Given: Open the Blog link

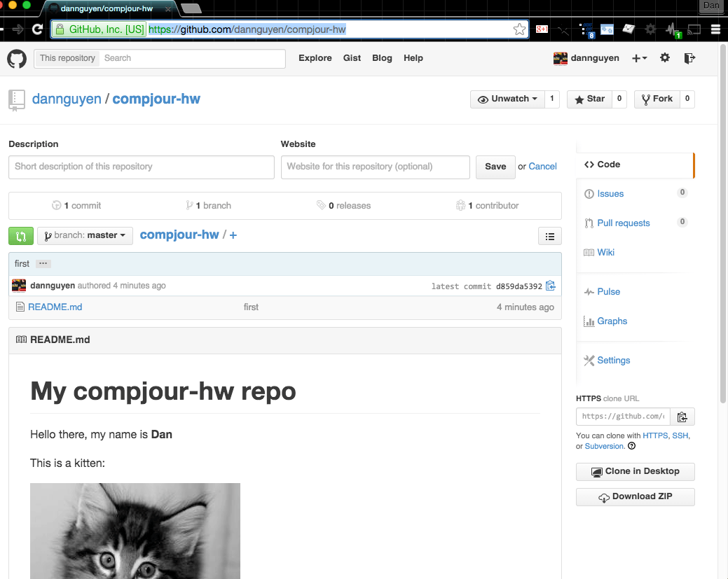Looking at the screenshot, I should point(382,58).
